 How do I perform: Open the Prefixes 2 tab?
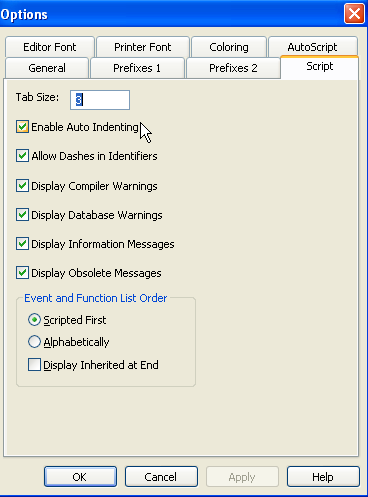[x=233, y=68]
